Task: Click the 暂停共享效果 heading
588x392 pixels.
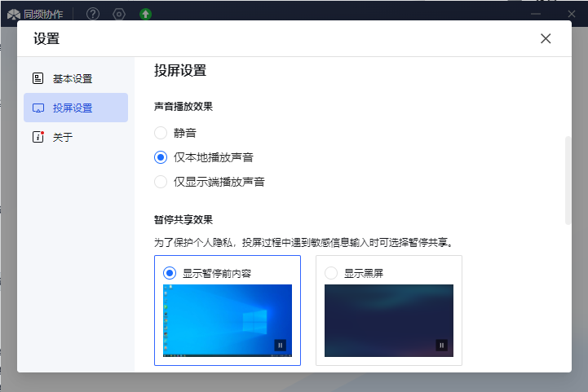Action: click(183, 219)
